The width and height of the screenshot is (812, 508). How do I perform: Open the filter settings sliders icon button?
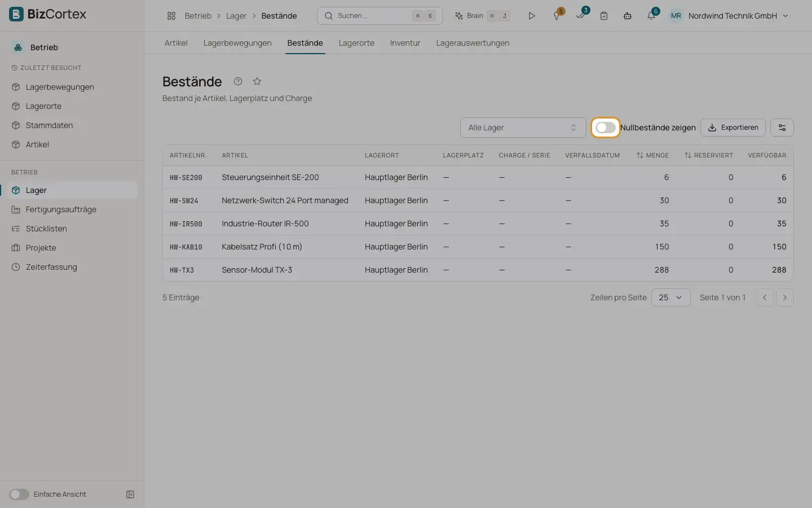(x=782, y=128)
